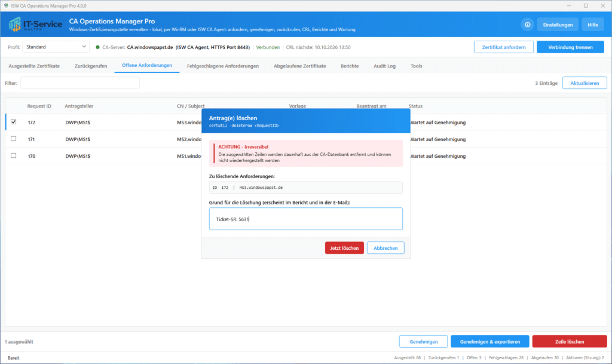Click Verbindung trennen

pyautogui.click(x=570, y=47)
